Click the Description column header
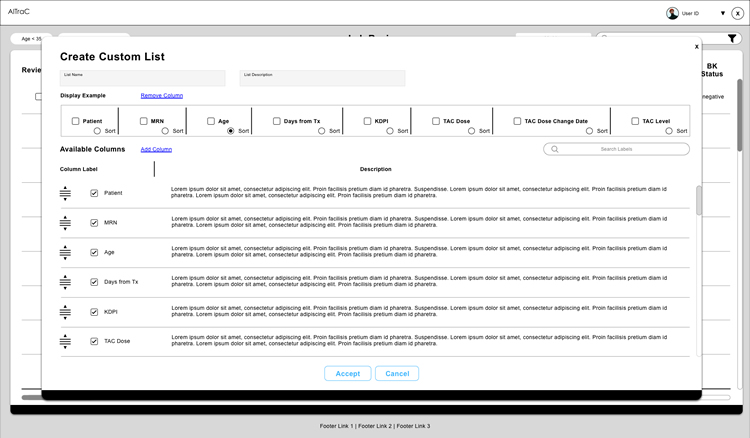Image resolution: width=750 pixels, height=438 pixels. click(x=375, y=169)
